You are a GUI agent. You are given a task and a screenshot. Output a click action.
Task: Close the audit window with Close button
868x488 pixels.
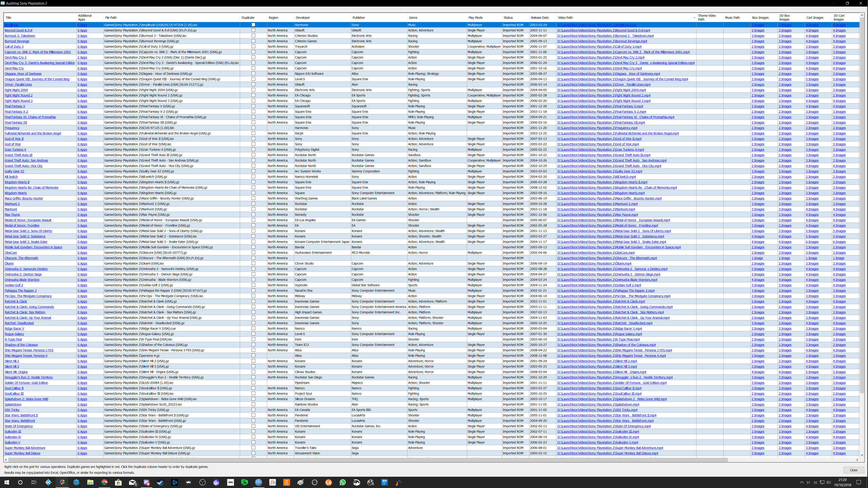[854, 470]
